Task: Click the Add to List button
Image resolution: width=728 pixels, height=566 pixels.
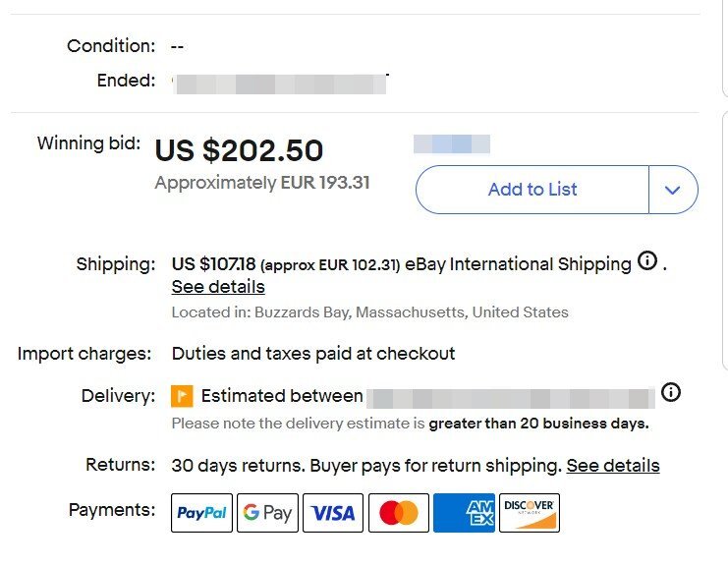Action: tap(532, 190)
